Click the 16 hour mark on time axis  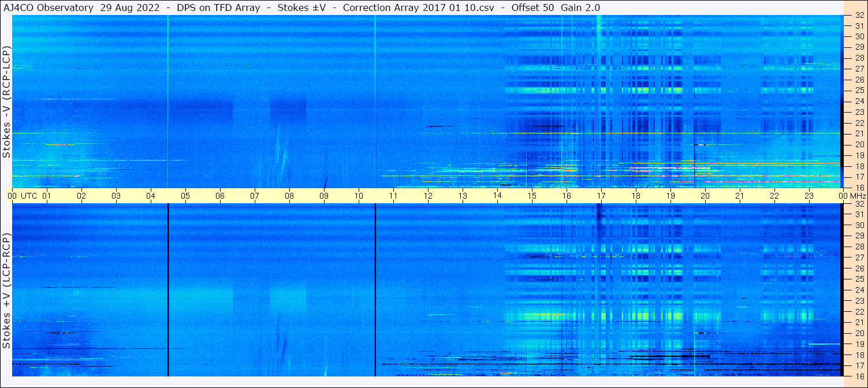(x=567, y=196)
